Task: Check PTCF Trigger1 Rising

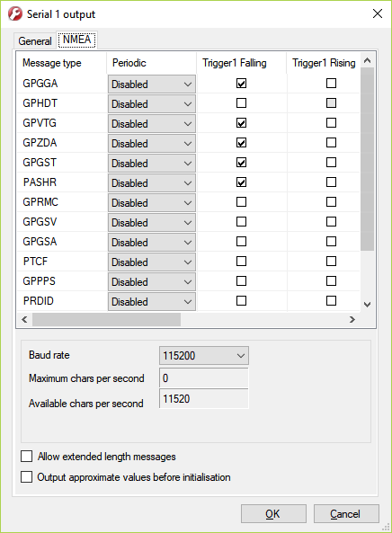Action: (331, 261)
